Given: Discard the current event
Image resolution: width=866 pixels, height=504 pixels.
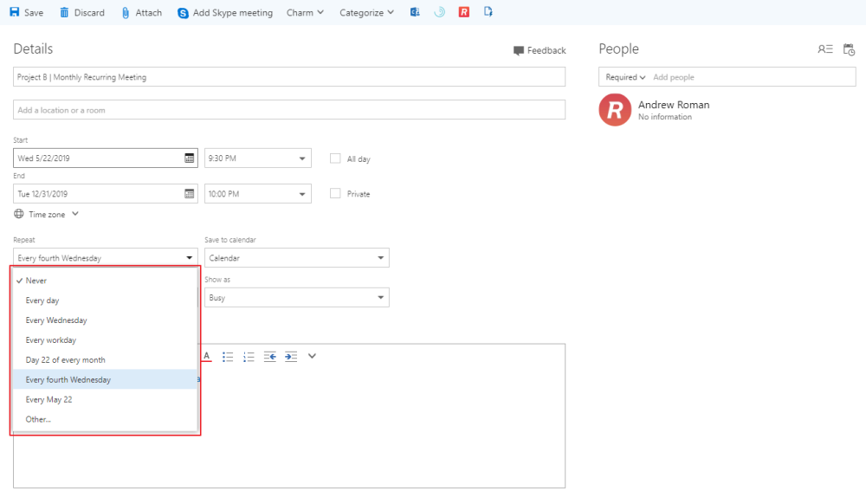Looking at the screenshot, I should coord(81,12).
